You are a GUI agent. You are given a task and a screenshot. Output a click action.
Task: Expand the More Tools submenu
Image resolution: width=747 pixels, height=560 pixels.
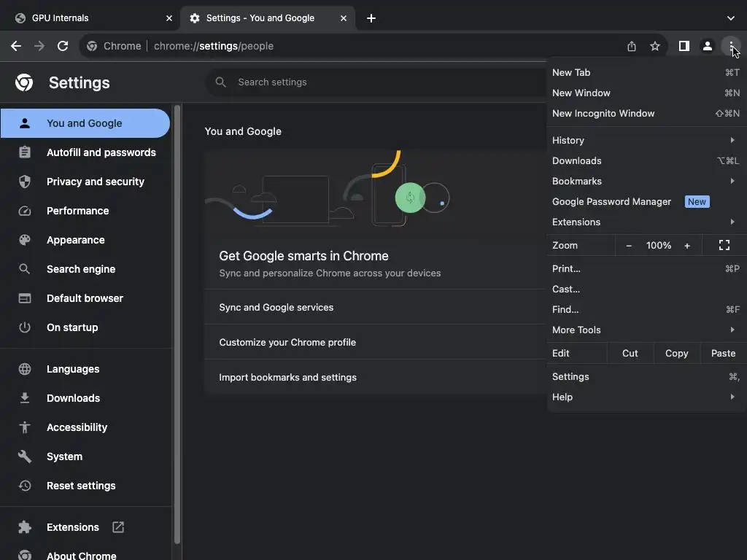[646, 330]
